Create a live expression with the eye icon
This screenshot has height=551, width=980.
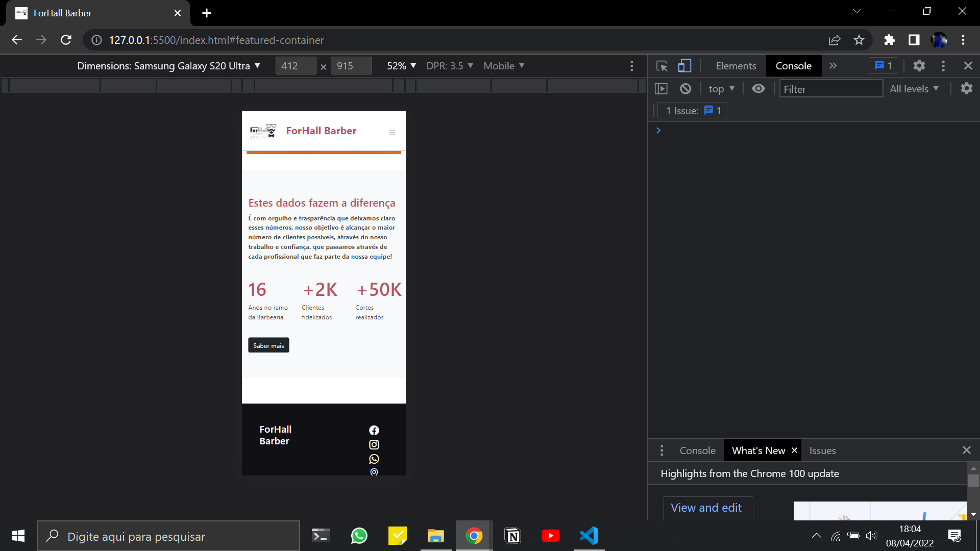point(758,88)
